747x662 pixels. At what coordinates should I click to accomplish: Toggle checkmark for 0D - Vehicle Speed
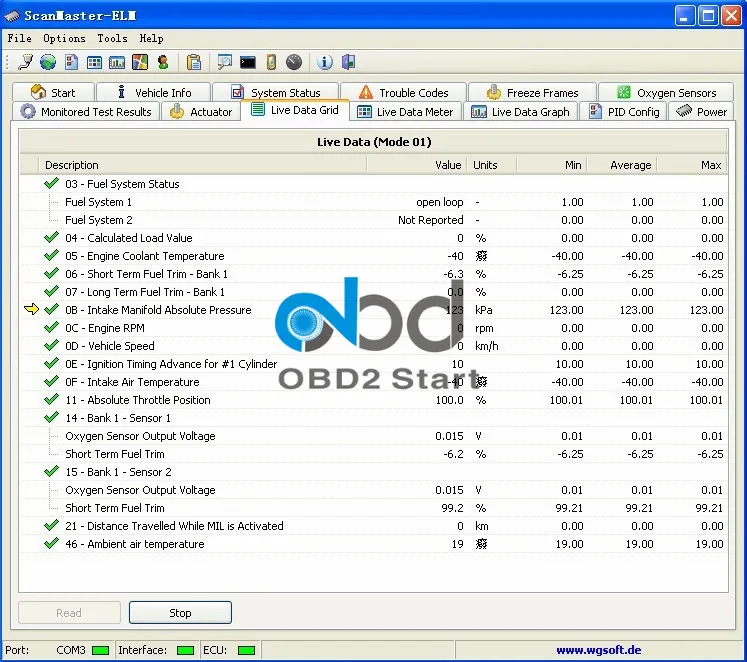(51, 345)
